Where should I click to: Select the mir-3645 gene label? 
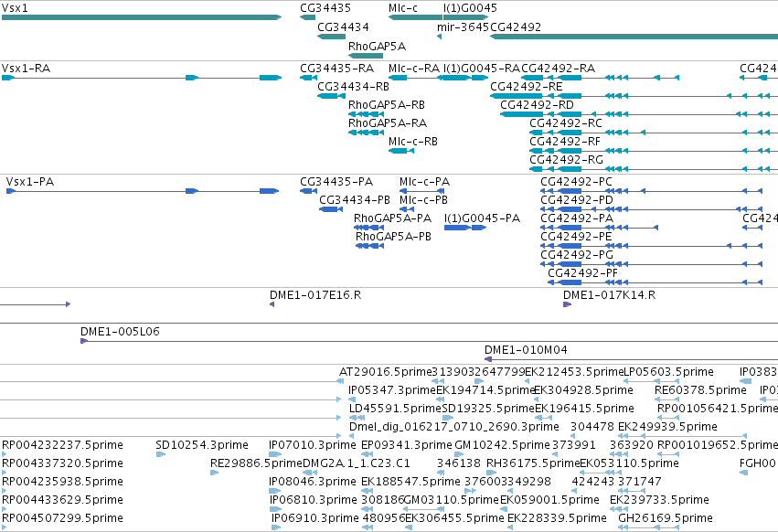click(x=463, y=27)
